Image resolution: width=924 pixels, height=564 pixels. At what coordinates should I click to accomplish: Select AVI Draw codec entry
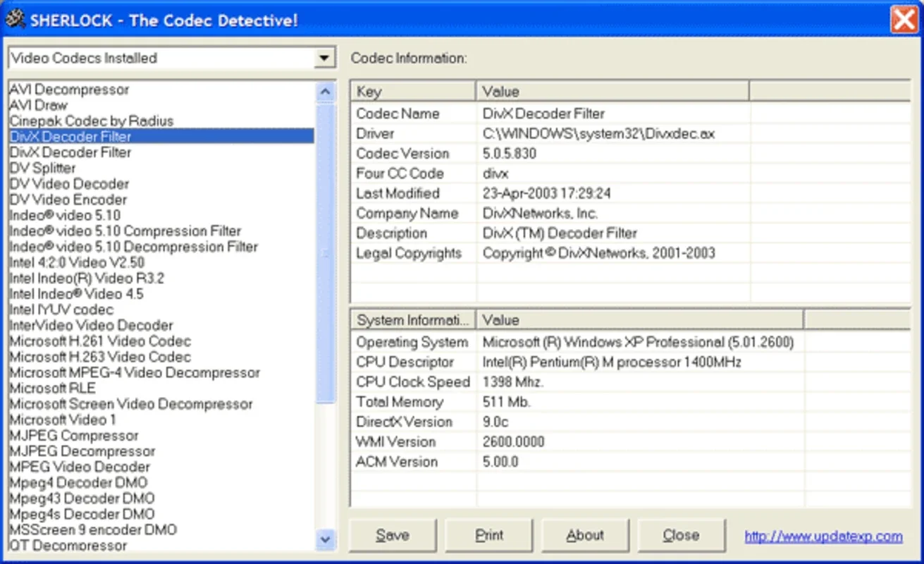tap(161, 105)
